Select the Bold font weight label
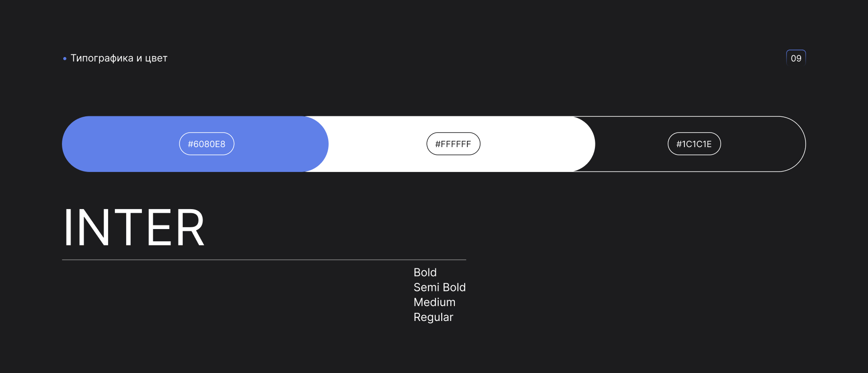 pos(425,273)
